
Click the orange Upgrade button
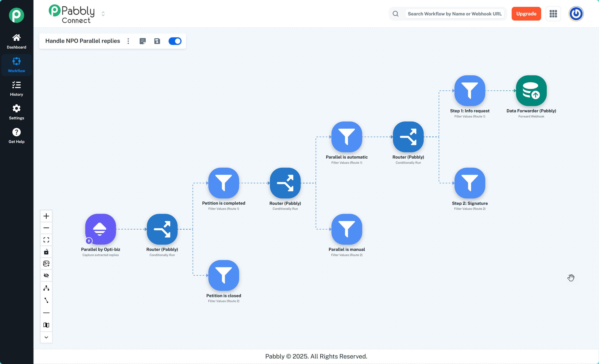(526, 14)
